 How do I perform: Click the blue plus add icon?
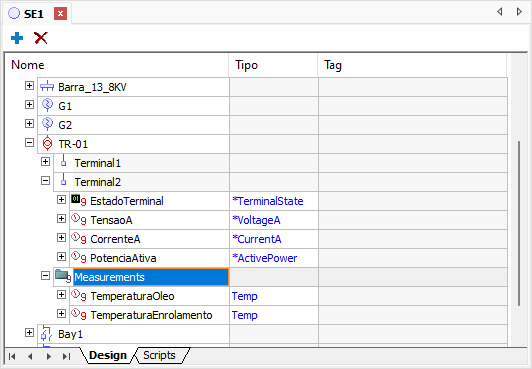[x=17, y=38]
